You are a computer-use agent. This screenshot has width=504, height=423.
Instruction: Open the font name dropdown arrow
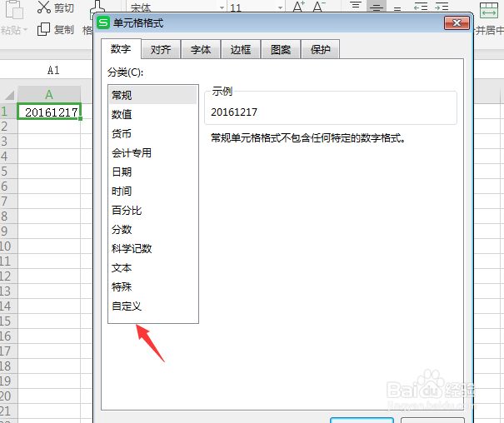[222, 7]
